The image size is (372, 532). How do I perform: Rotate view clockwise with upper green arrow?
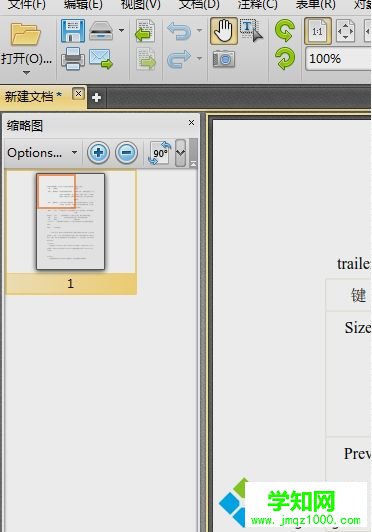[x=284, y=31]
